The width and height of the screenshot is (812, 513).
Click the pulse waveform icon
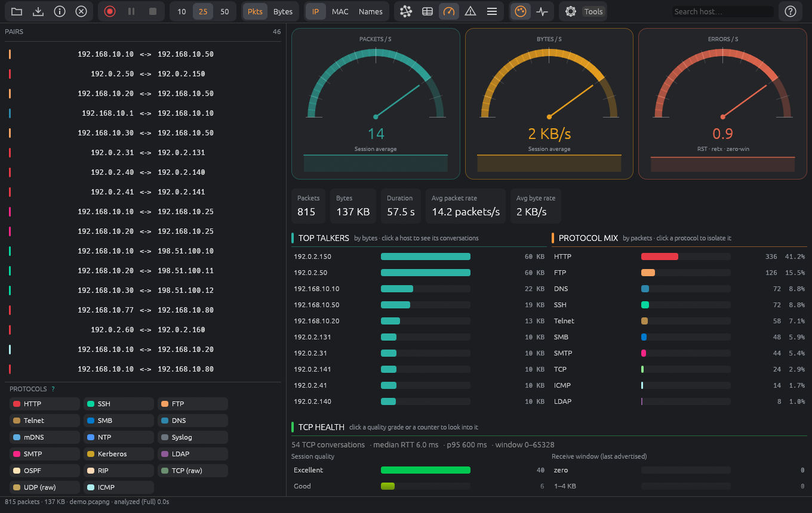[542, 11]
